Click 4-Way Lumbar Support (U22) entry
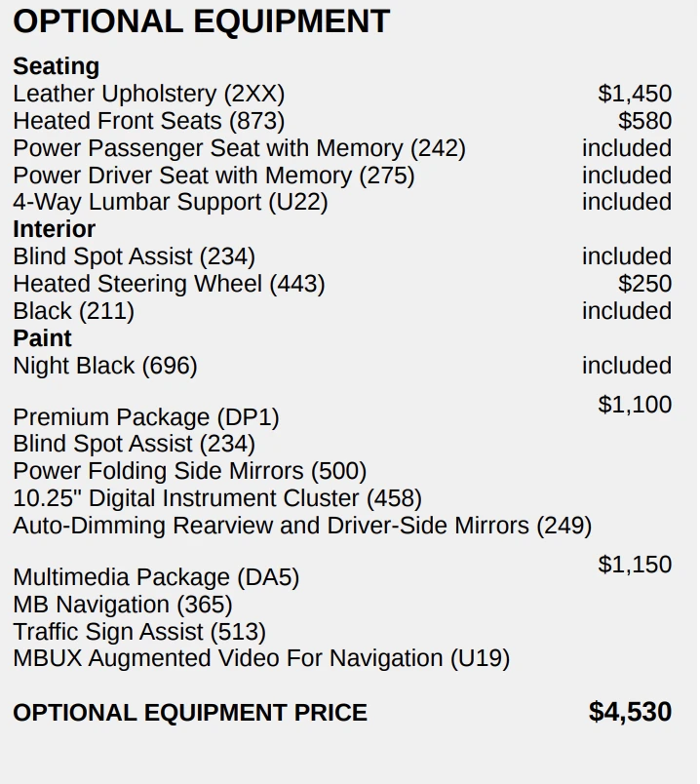Image resolution: width=700 pixels, height=784 pixels. pos(170,202)
